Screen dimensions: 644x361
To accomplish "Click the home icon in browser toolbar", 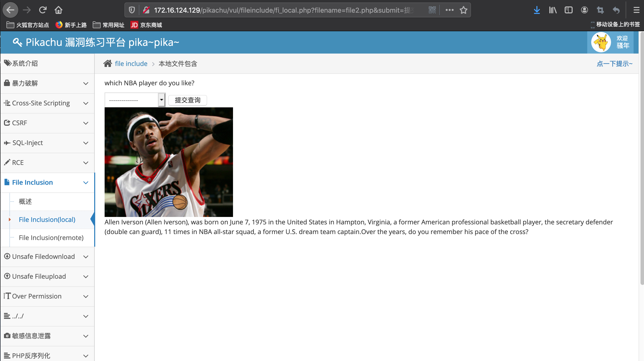I will (x=58, y=10).
